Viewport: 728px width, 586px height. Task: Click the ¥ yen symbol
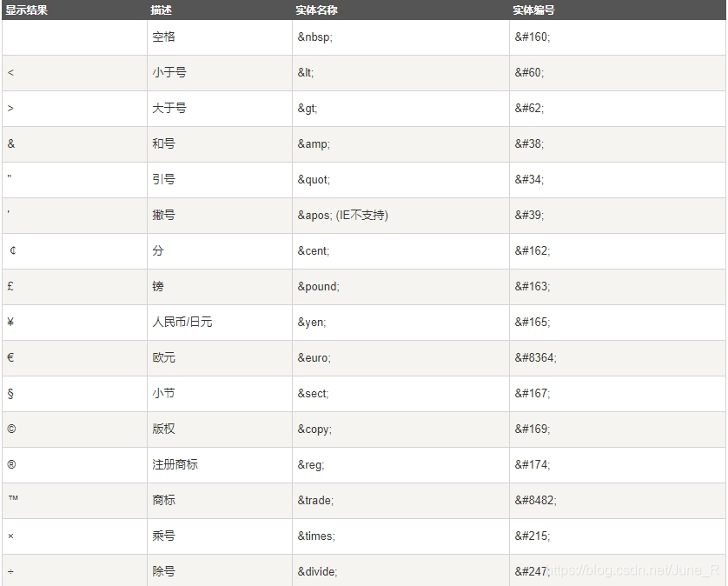pyautogui.click(x=10, y=322)
